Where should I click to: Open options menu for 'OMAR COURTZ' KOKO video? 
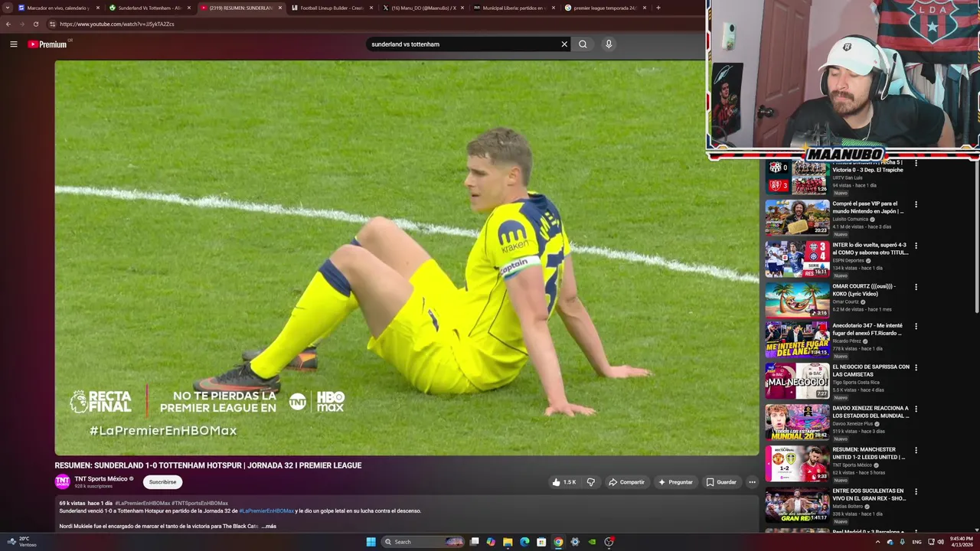(x=916, y=287)
